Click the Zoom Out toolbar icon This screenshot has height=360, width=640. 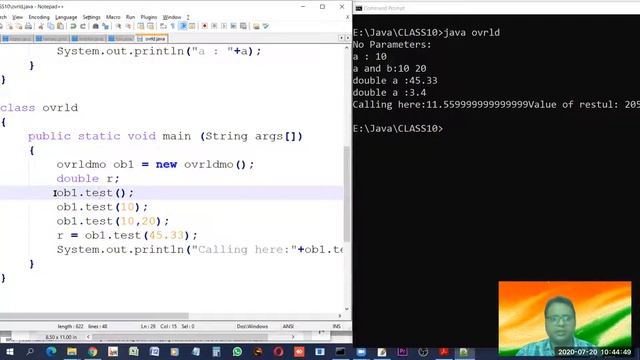[129, 26]
